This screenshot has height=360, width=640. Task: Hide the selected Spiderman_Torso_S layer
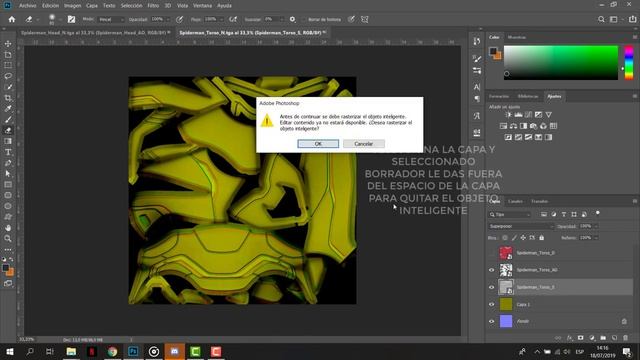(491, 287)
